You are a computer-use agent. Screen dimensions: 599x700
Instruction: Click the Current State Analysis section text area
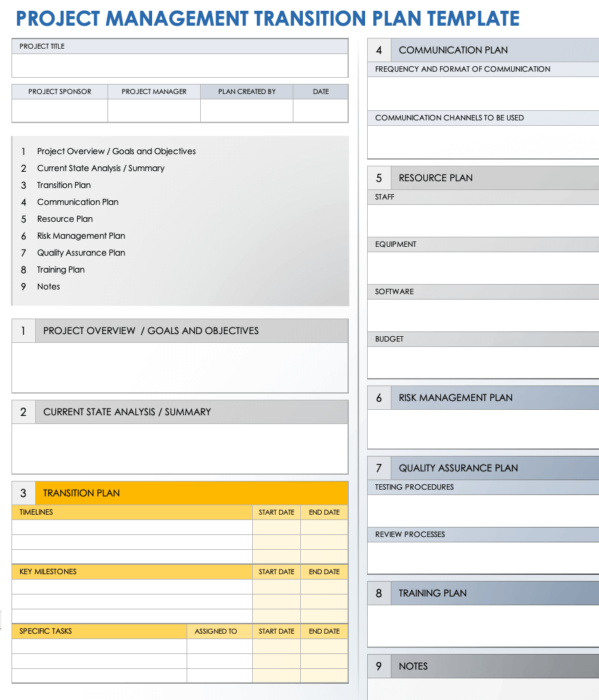180,448
